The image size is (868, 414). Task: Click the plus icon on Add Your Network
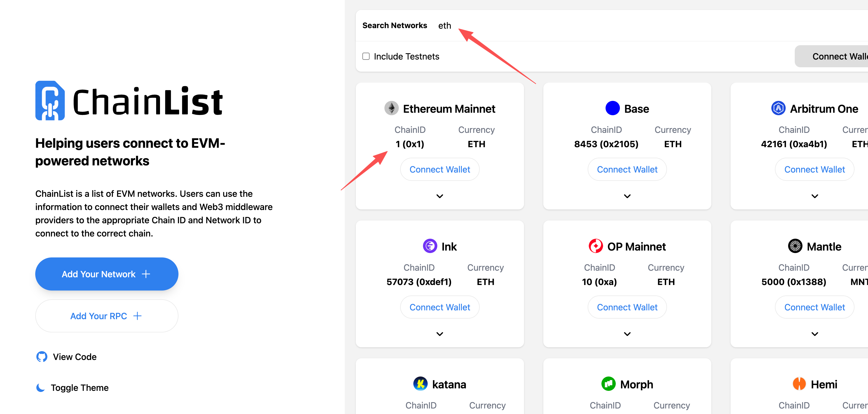[146, 274]
